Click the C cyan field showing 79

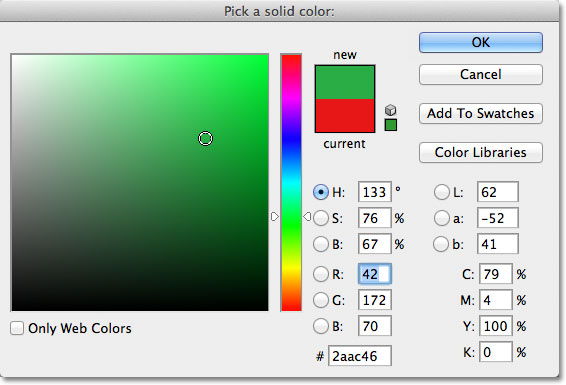click(x=496, y=274)
